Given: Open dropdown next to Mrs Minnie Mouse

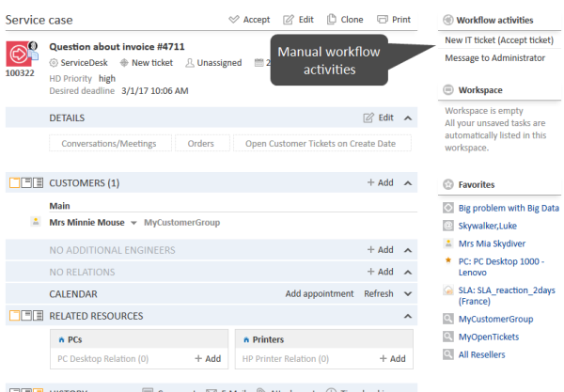Looking at the screenshot, I should 134,223.
